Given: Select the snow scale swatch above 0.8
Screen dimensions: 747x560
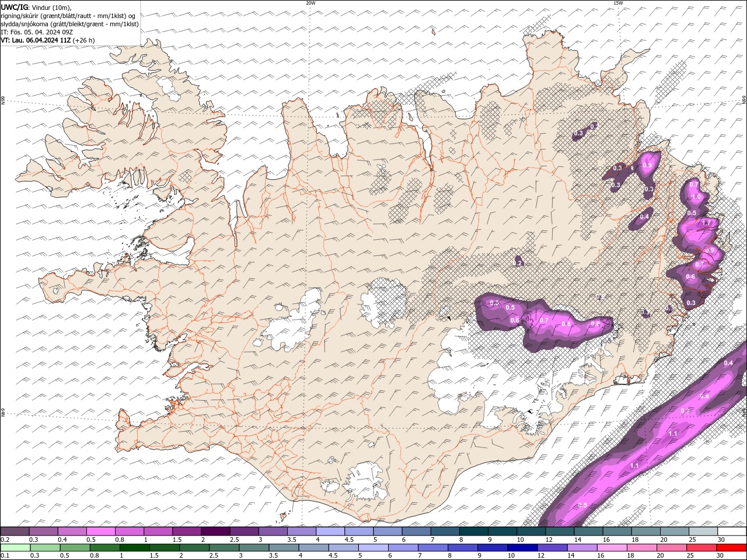Looking at the screenshot, I should click(x=130, y=531).
